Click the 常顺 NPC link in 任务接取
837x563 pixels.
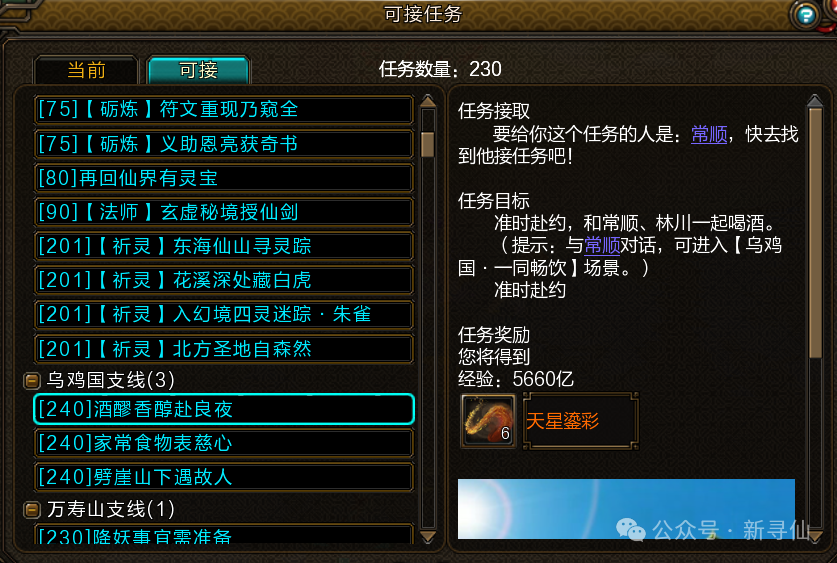pos(709,134)
